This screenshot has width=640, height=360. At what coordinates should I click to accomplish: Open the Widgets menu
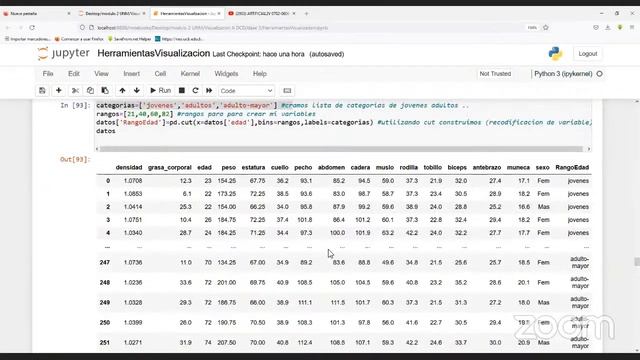[226, 74]
